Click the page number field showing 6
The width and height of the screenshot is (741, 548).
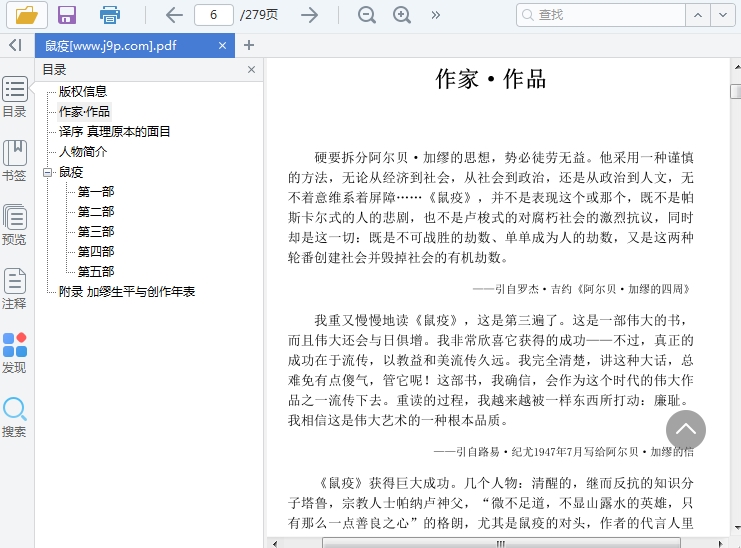[214, 15]
